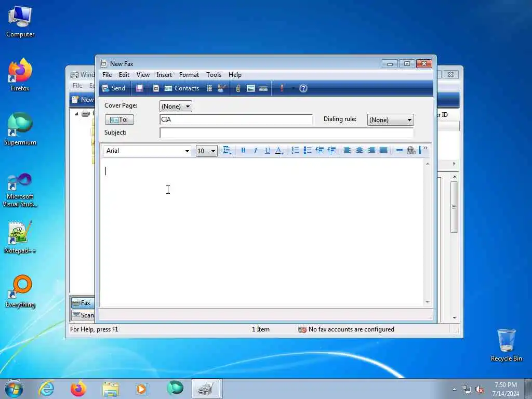Image resolution: width=532 pixels, height=399 pixels.
Task: Click the scanner icon beside Insert picture
Action: [x=263, y=88]
